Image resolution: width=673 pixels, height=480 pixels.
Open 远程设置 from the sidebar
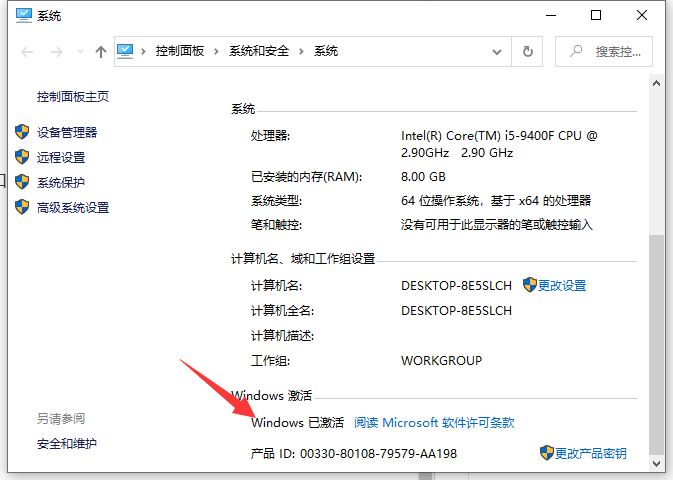coord(61,157)
